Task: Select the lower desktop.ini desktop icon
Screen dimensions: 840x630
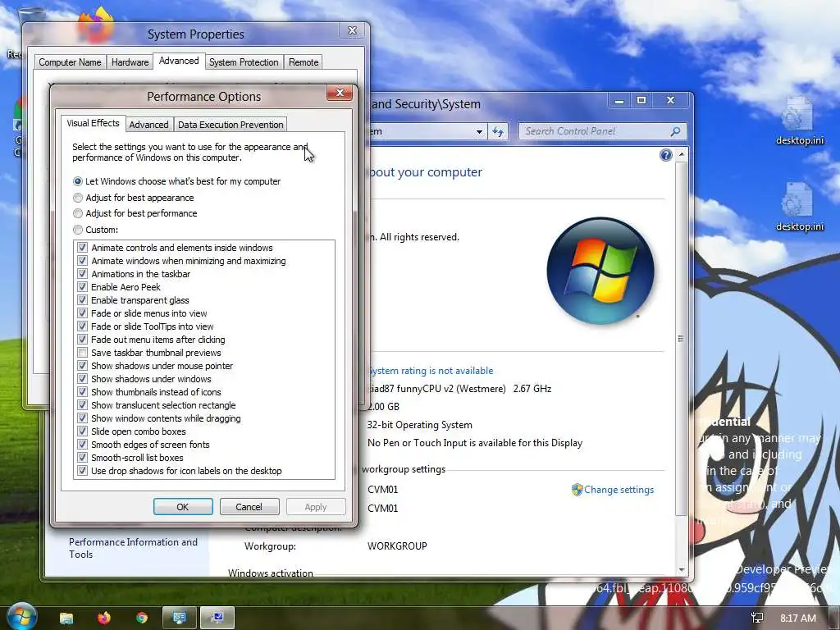Action: (x=799, y=206)
